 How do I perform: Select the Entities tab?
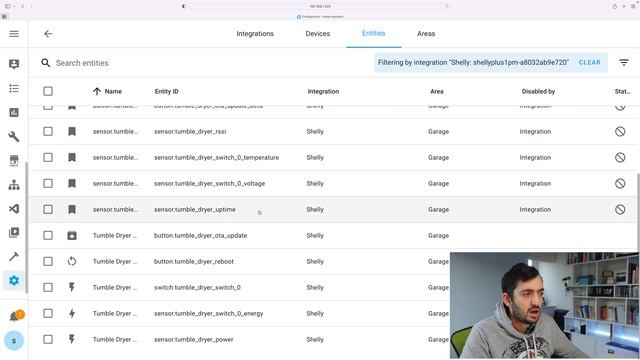pyautogui.click(x=373, y=33)
